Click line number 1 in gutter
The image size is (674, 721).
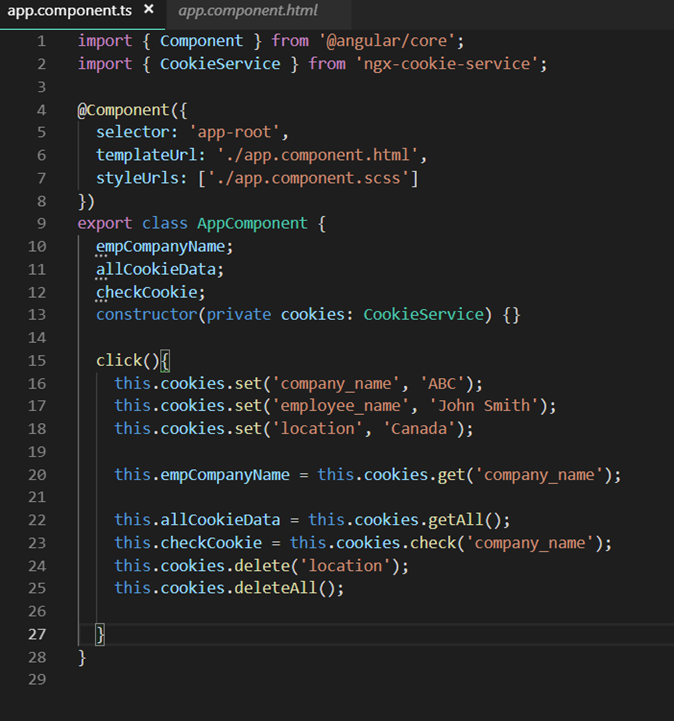click(41, 41)
